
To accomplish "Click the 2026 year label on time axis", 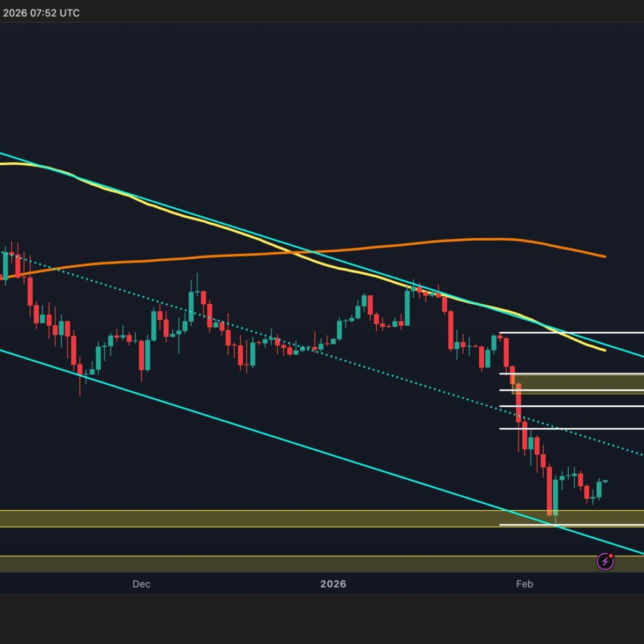I will tap(333, 584).
